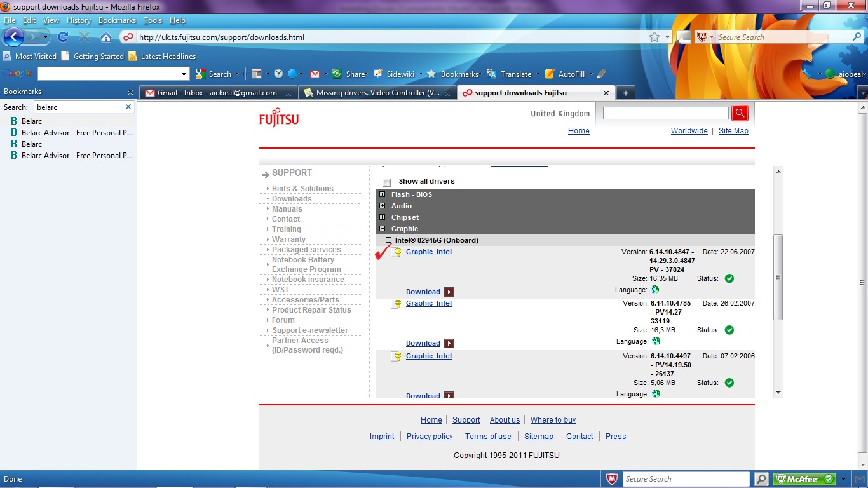Open the Home page via house icon
This screenshot has height=488, width=868.
pyautogui.click(x=106, y=37)
